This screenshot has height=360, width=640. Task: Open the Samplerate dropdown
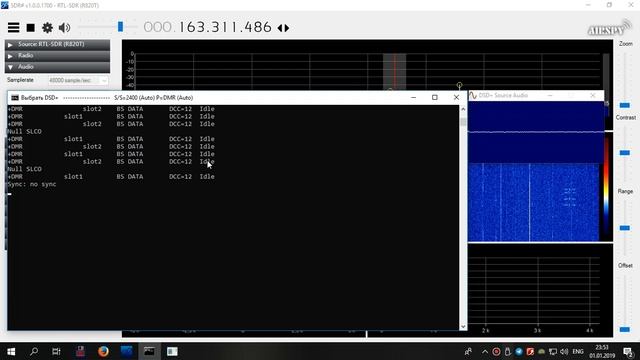click(x=78, y=80)
